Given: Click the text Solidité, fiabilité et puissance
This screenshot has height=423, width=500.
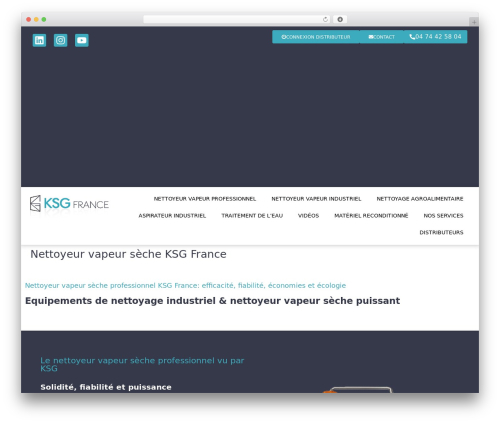Looking at the screenshot, I should [x=106, y=387].
